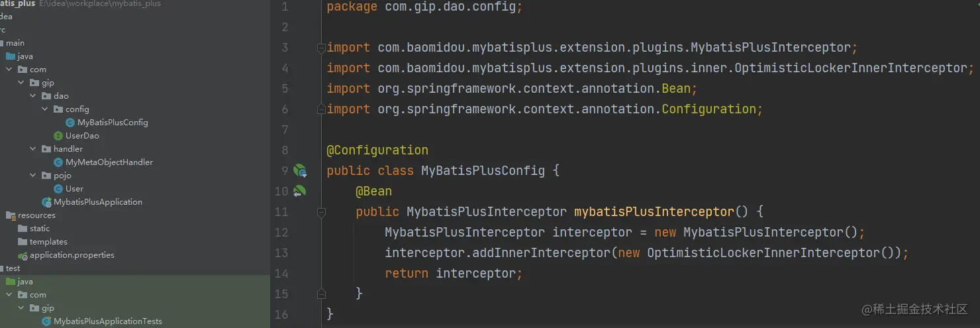
Task: Click the MybatisPlusApplication Spring Boot class icon
Action: pos(46,202)
